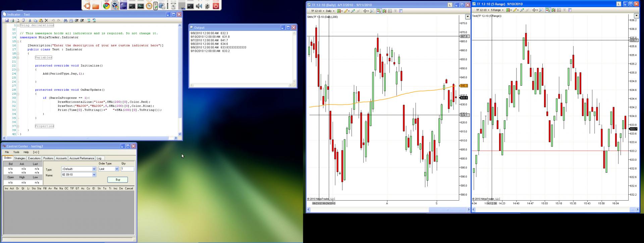Click the speaker volume icon in the dock

pos(199,6)
